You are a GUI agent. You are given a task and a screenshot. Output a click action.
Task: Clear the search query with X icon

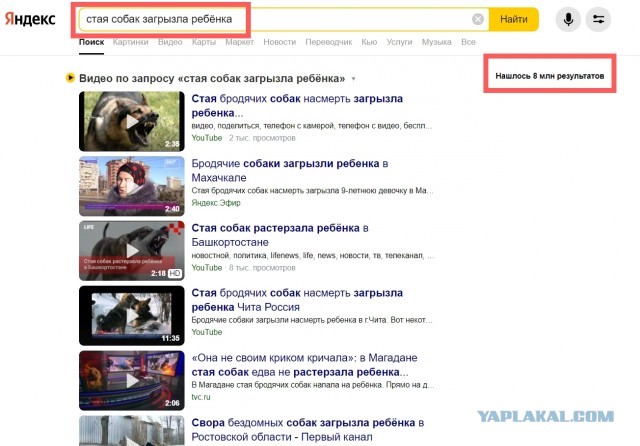(x=478, y=19)
